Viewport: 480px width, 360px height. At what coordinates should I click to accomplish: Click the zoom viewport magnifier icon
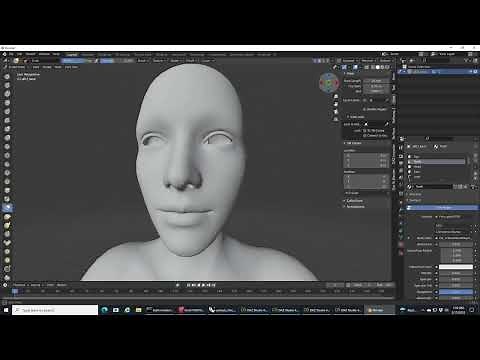[x=336, y=96]
